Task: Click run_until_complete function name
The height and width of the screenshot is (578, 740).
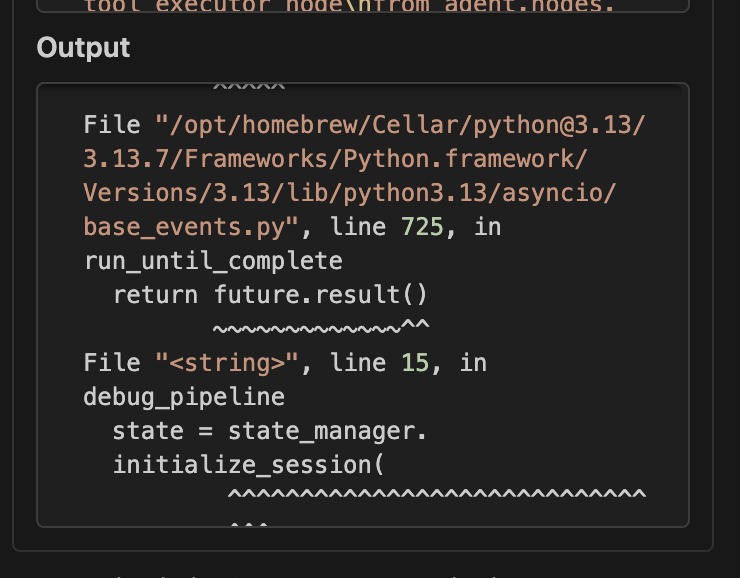Action: click(x=213, y=261)
